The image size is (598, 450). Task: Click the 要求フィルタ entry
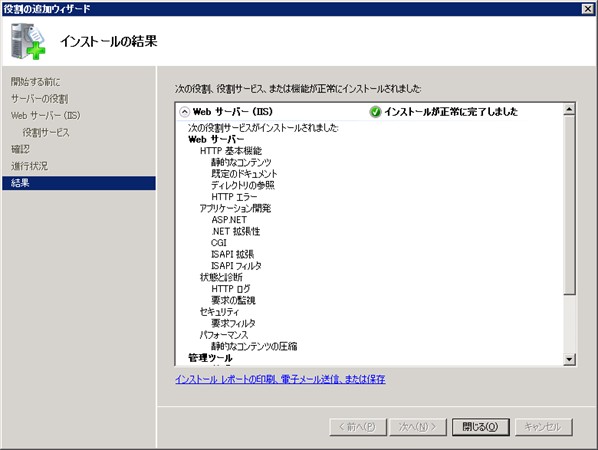[233, 323]
